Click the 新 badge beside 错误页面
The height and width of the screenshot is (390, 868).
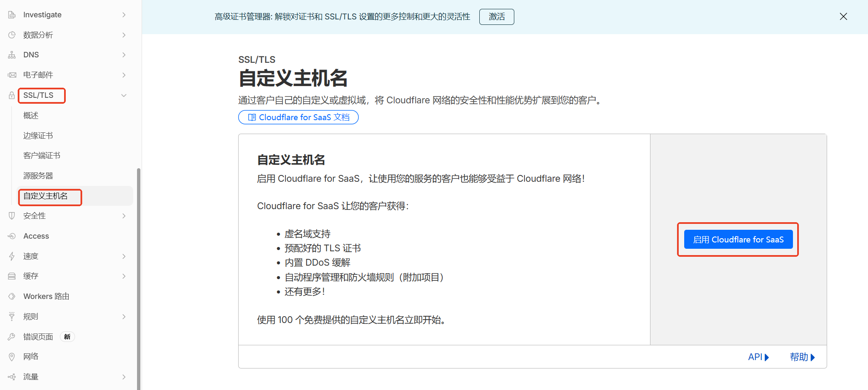pyautogui.click(x=67, y=337)
